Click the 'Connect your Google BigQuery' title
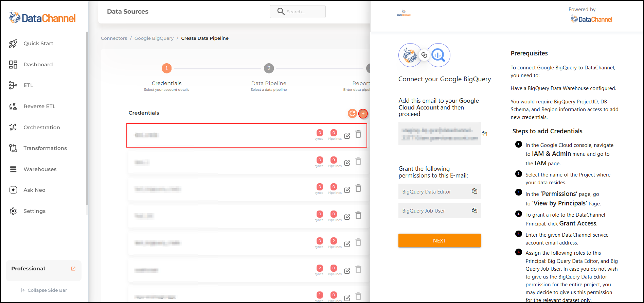 445,79
